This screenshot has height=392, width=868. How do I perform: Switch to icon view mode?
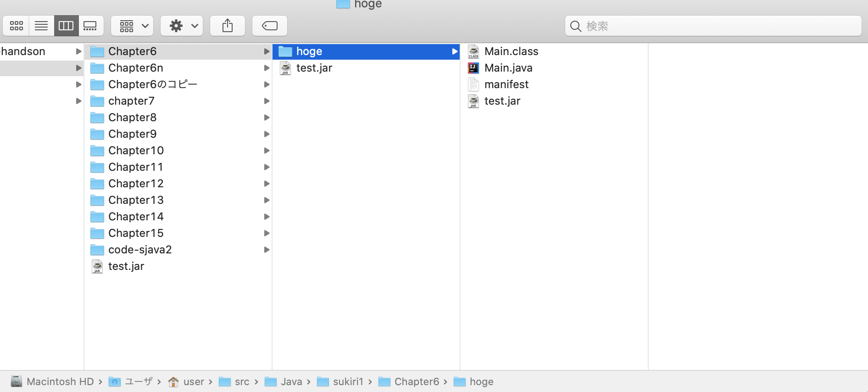point(17,26)
